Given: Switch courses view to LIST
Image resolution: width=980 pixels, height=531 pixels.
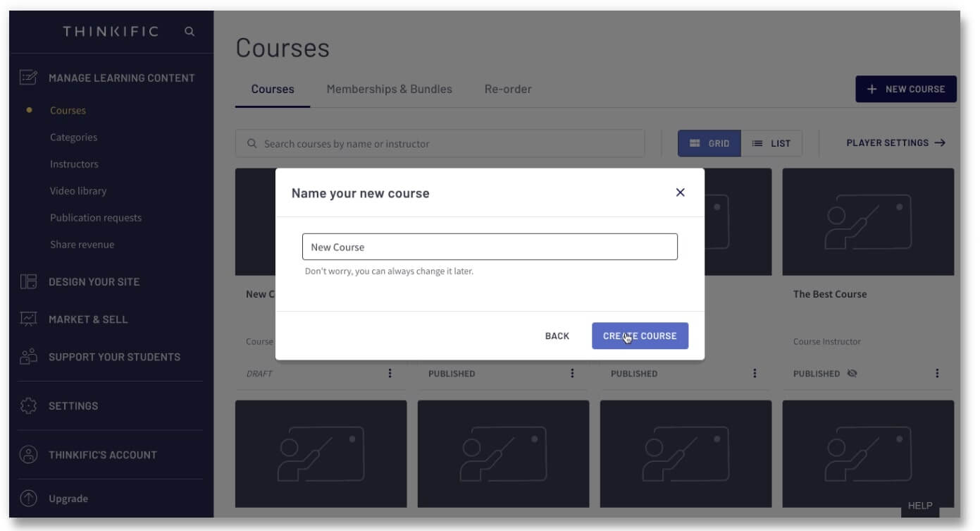Looking at the screenshot, I should tap(773, 142).
